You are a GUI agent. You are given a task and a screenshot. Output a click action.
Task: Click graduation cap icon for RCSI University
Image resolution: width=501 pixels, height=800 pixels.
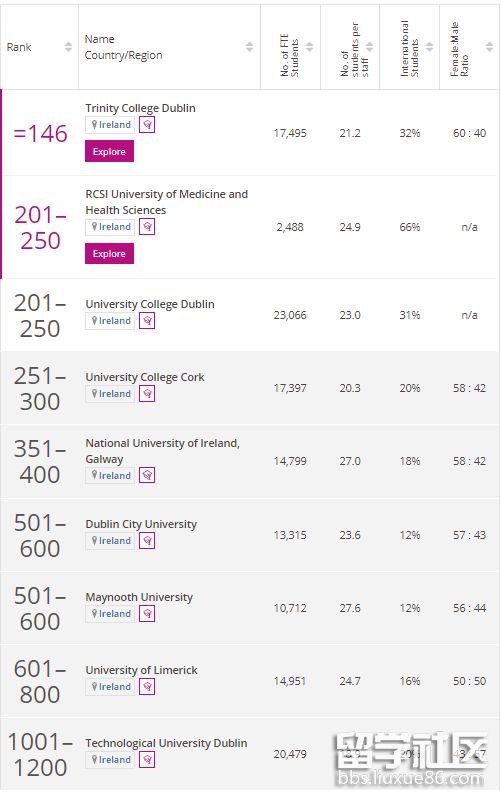pos(147,227)
